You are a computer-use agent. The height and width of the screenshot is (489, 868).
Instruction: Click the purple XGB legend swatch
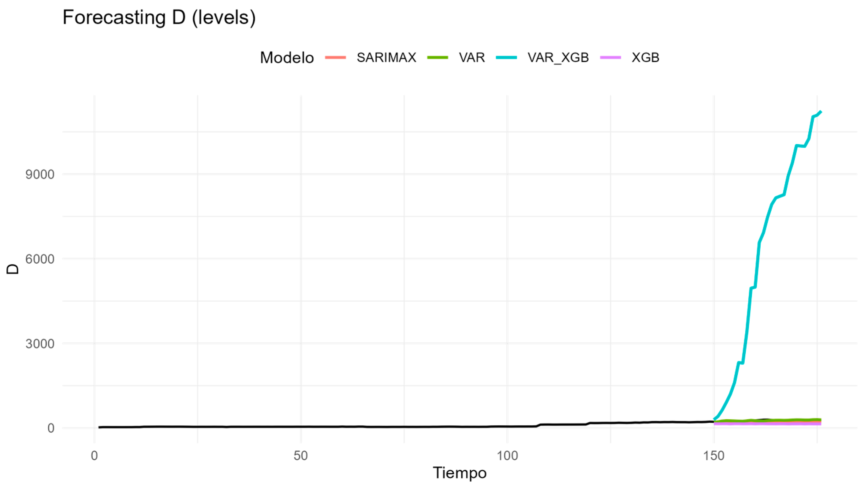(610, 57)
